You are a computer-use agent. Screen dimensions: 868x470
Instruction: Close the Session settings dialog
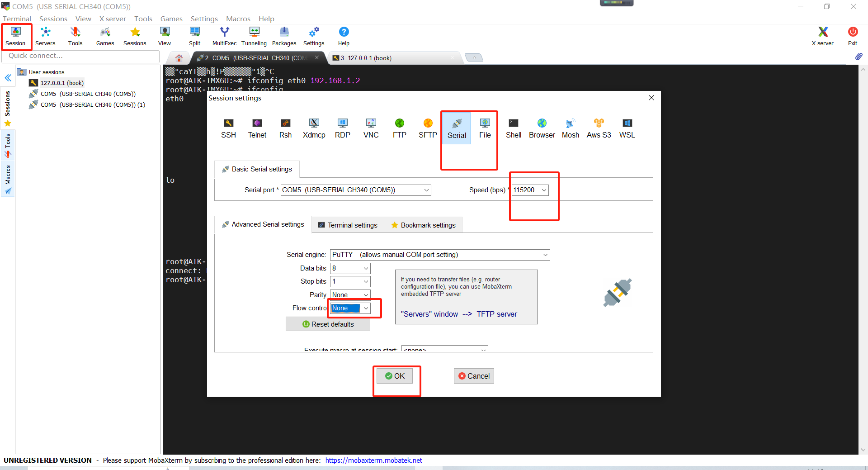pyautogui.click(x=651, y=98)
